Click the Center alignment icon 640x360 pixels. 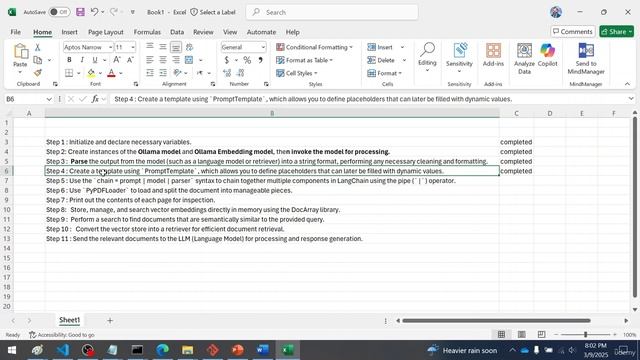(163, 60)
